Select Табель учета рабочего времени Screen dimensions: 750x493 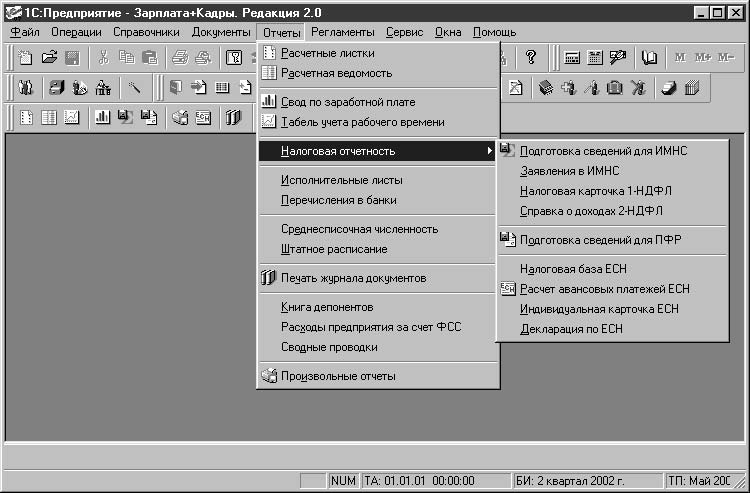[362, 122]
